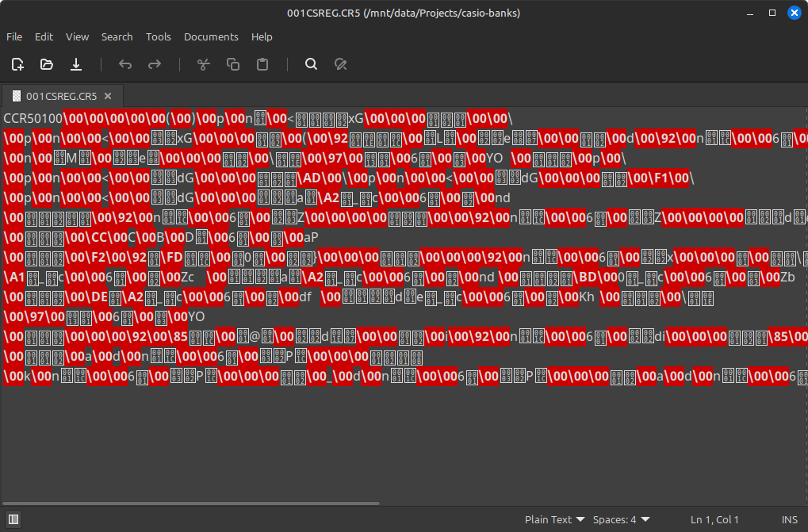Open Find with the magnifier icon
The height and width of the screenshot is (532, 808).
click(x=311, y=64)
